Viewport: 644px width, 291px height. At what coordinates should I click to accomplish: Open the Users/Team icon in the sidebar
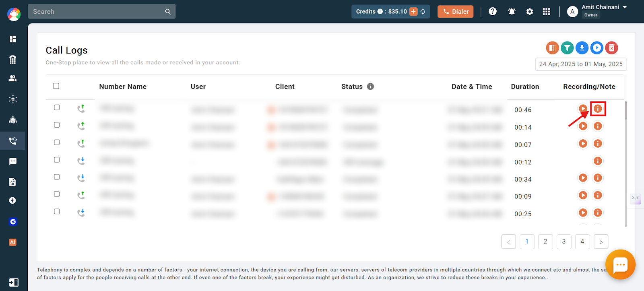tap(13, 78)
